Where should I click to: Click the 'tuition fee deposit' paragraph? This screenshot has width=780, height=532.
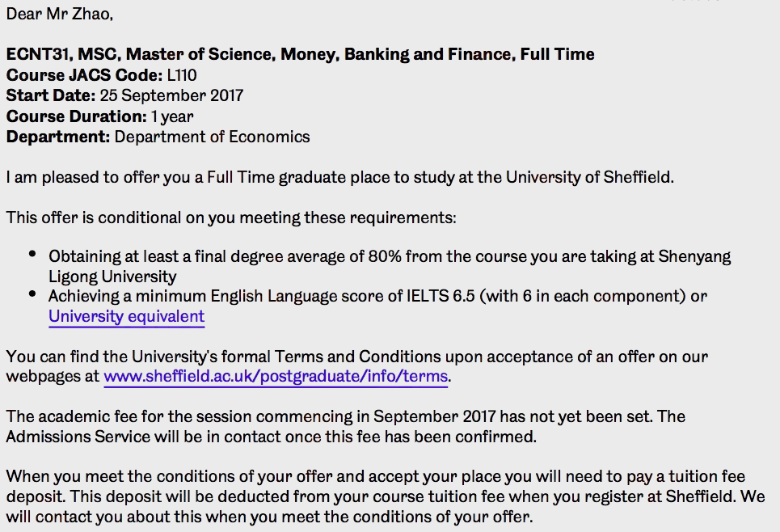386,496
